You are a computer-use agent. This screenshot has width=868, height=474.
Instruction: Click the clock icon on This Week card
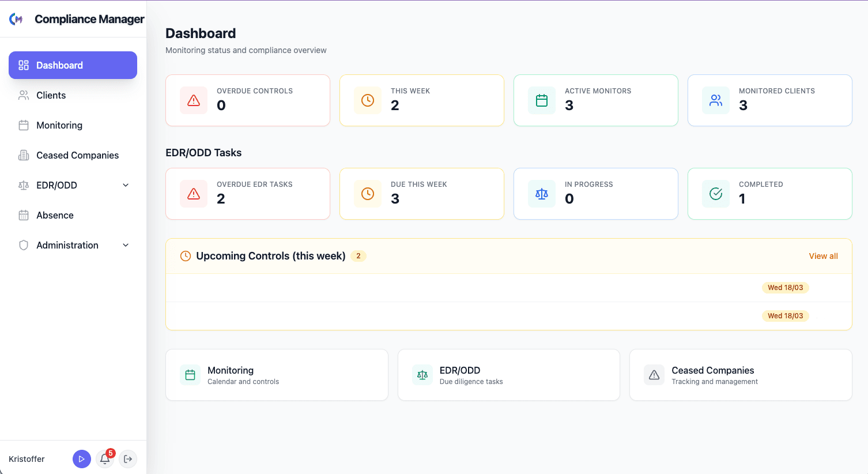pyautogui.click(x=368, y=100)
